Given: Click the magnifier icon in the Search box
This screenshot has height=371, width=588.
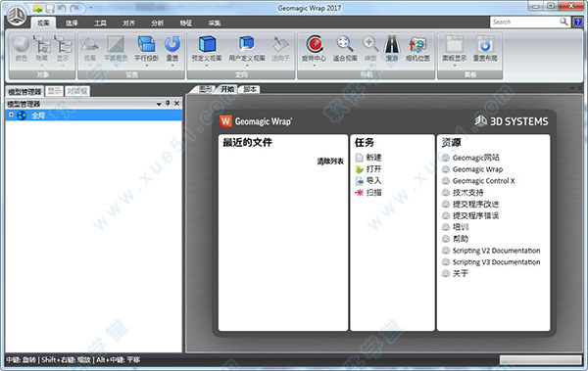Looking at the screenshot, I should click(x=563, y=22).
